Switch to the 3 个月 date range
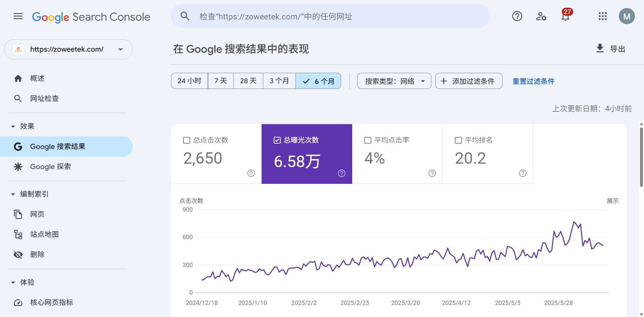This screenshot has width=644, height=317. (279, 81)
